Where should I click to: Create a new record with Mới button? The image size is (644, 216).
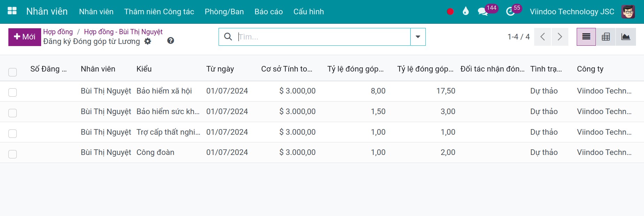(25, 37)
